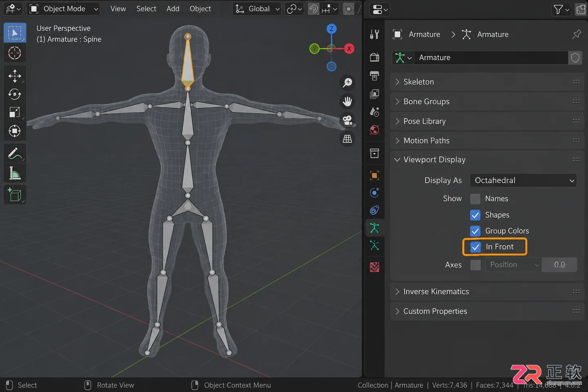Uncheck the Shapes checkbox
This screenshot has width=588, height=392.
(475, 215)
